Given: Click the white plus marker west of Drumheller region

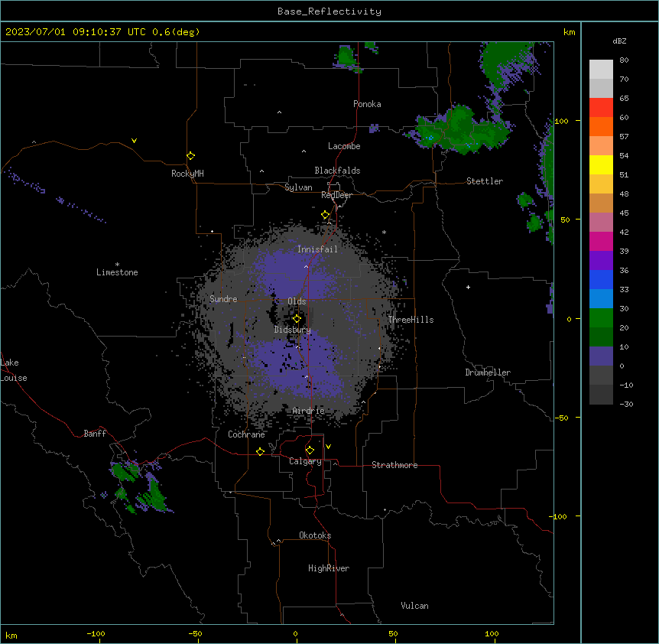Looking at the screenshot, I should [468, 287].
